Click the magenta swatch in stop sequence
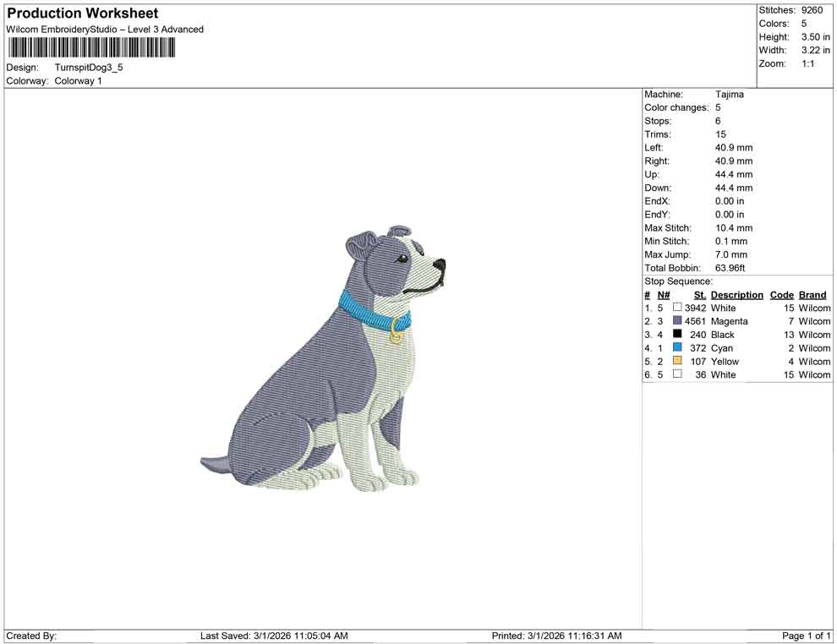837x644 pixels. (677, 320)
